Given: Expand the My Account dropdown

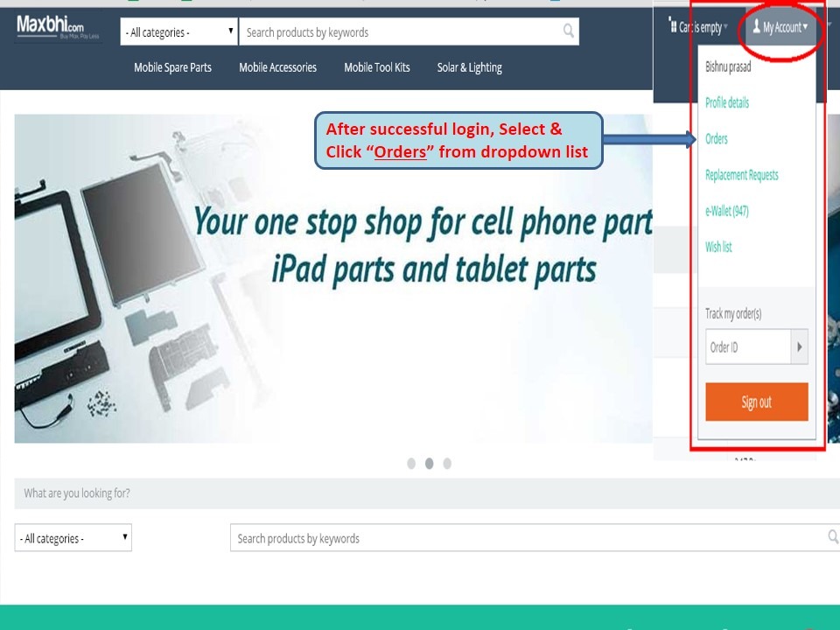Looking at the screenshot, I should pyautogui.click(x=780, y=27).
